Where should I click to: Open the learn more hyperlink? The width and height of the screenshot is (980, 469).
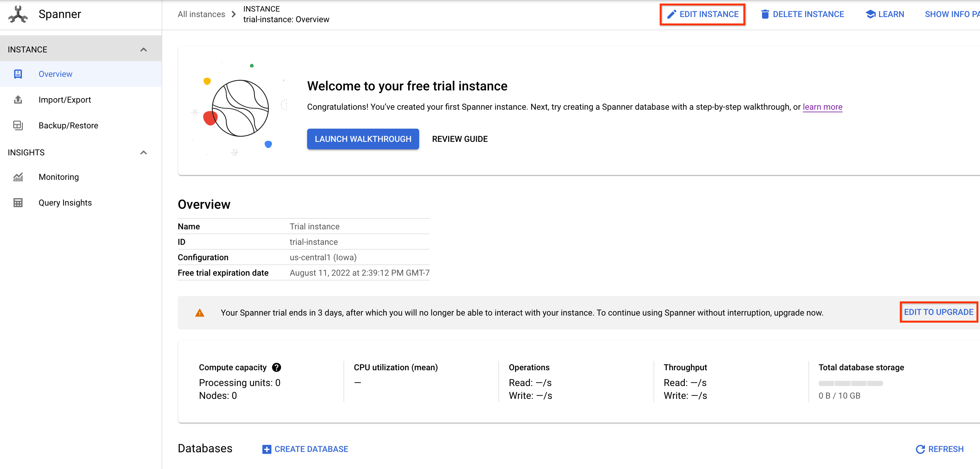pos(823,107)
